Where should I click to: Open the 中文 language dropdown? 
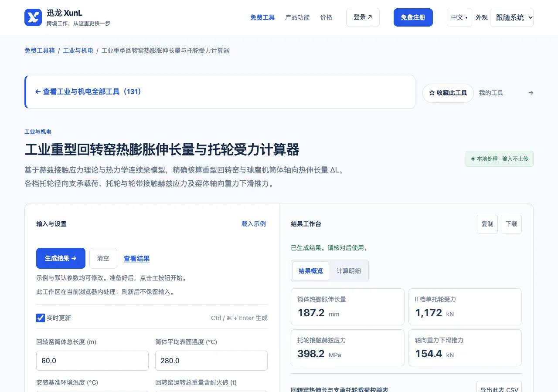coord(459,17)
